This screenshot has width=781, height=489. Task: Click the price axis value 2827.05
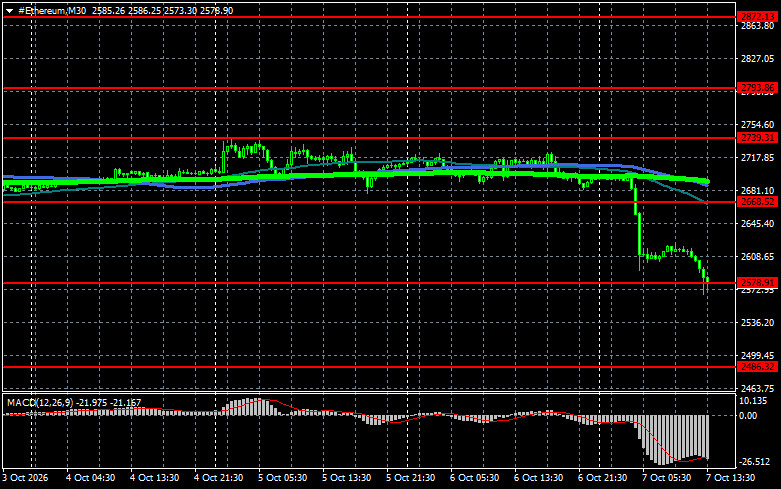tap(758, 59)
